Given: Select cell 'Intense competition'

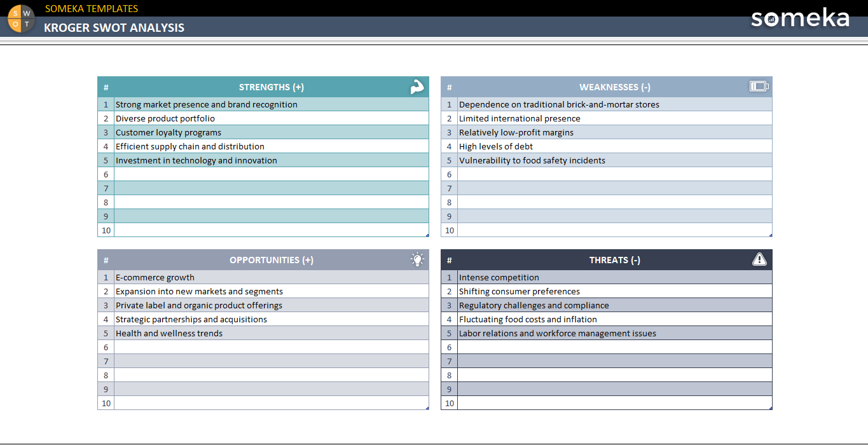Looking at the screenshot, I should pyautogui.click(x=615, y=277).
